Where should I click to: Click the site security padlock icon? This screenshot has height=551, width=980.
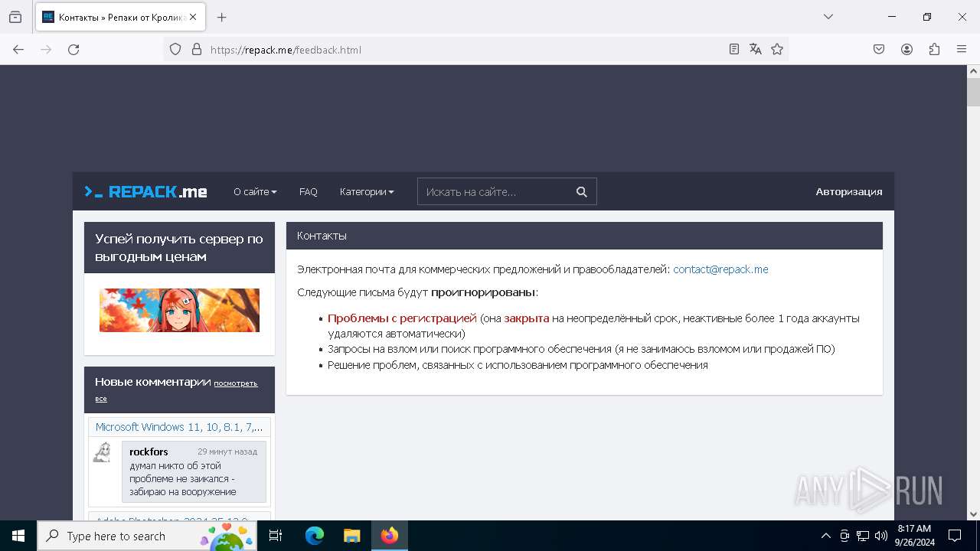pyautogui.click(x=197, y=49)
